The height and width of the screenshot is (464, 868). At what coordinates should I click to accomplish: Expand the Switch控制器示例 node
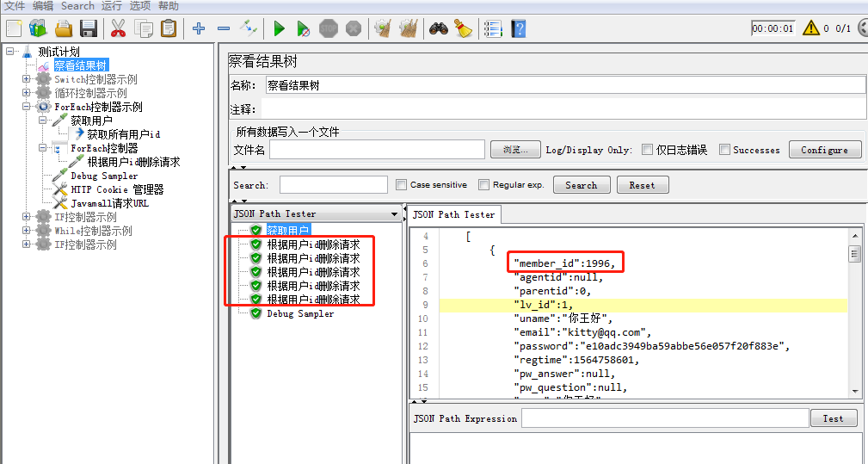click(26, 78)
